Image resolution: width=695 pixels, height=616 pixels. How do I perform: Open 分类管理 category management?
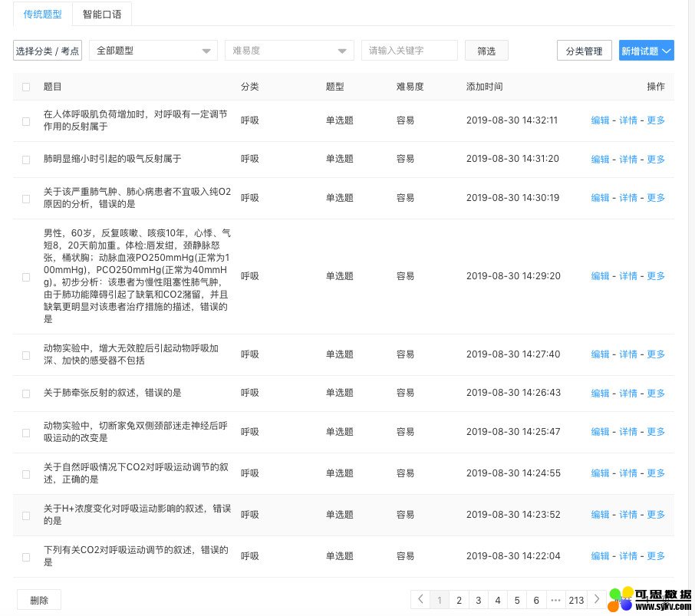584,51
